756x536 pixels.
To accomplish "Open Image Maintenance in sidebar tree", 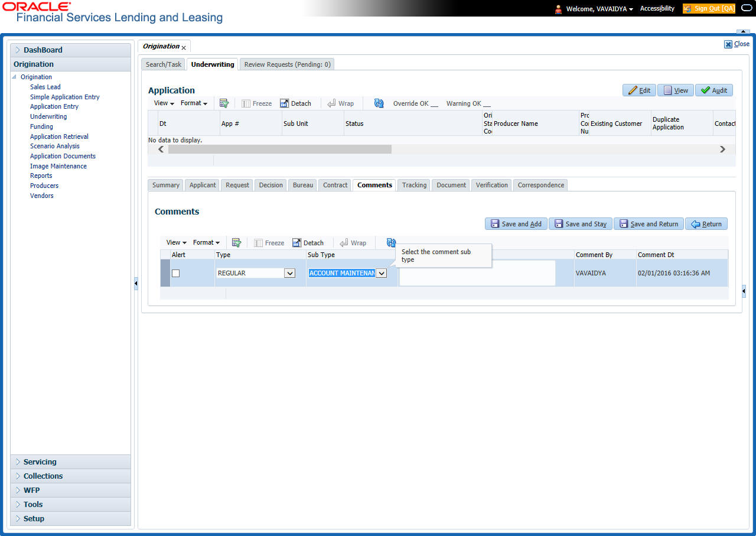I will [58, 166].
